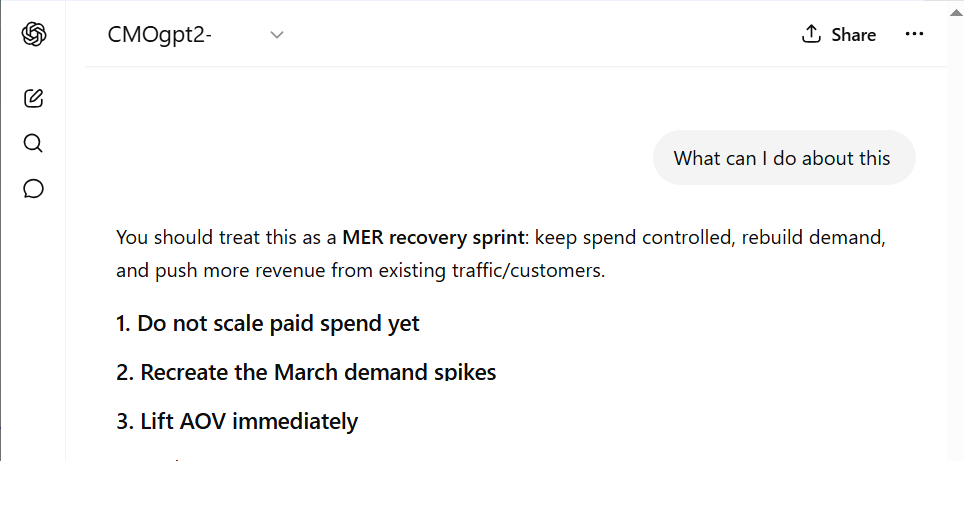Open the three-dot more options menu
Screen dimensions: 966x507
click(x=914, y=34)
